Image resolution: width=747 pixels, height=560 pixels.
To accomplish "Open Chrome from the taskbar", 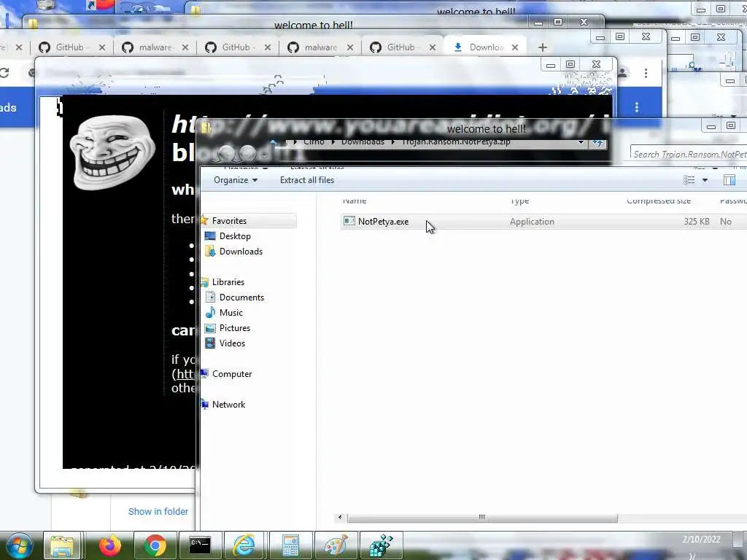I will click(x=155, y=545).
